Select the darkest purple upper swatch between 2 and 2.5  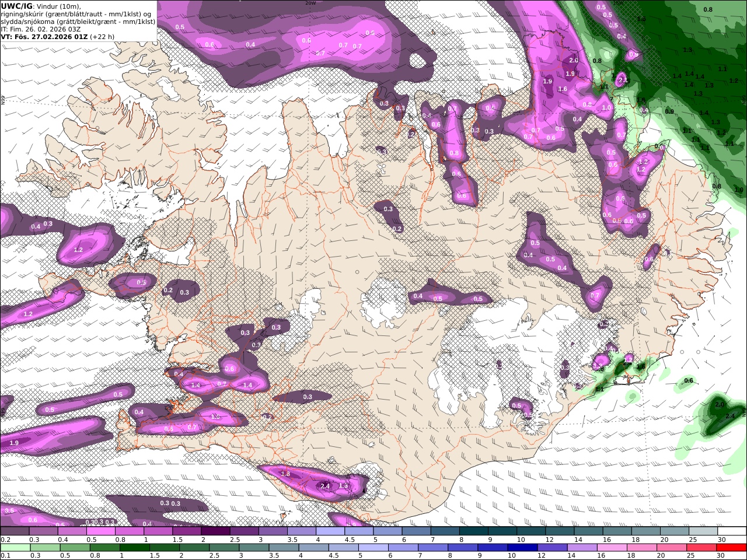(x=216, y=531)
